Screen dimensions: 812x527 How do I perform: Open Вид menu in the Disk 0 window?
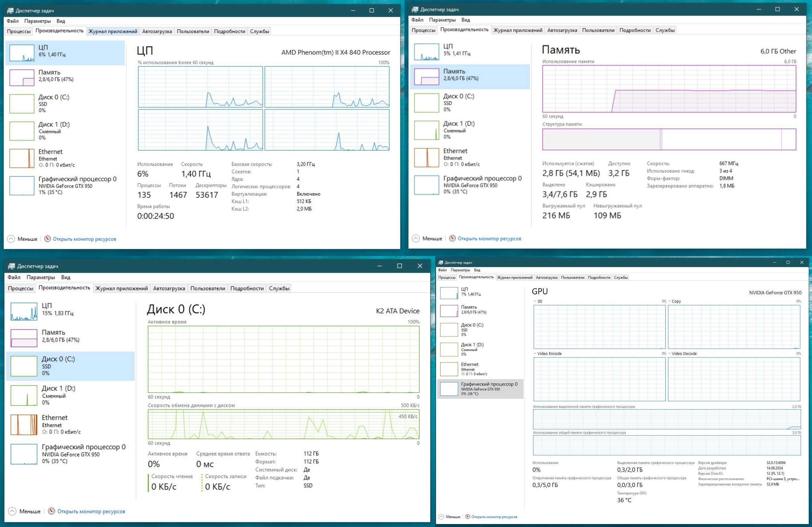tap(65, 277)
